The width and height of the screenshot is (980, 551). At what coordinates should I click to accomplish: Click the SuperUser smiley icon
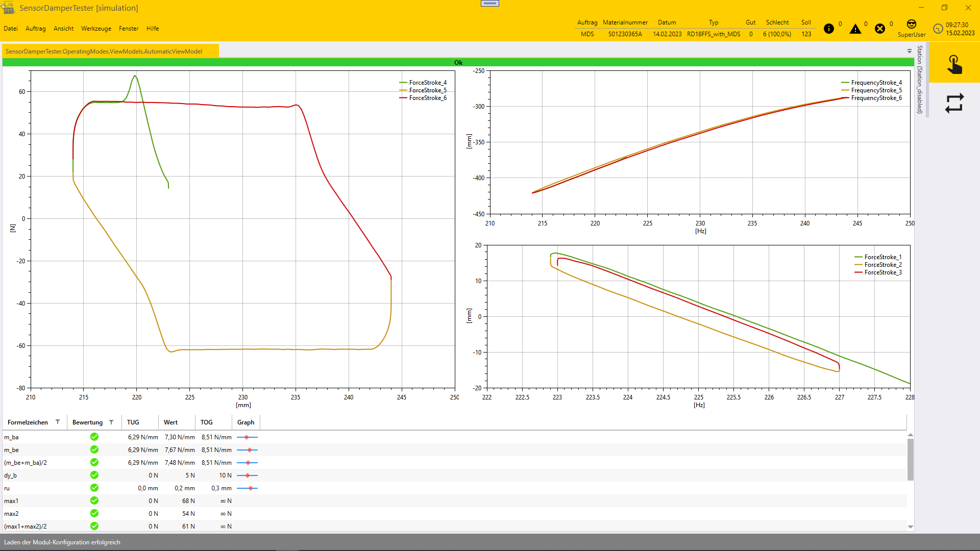[911, 24]
